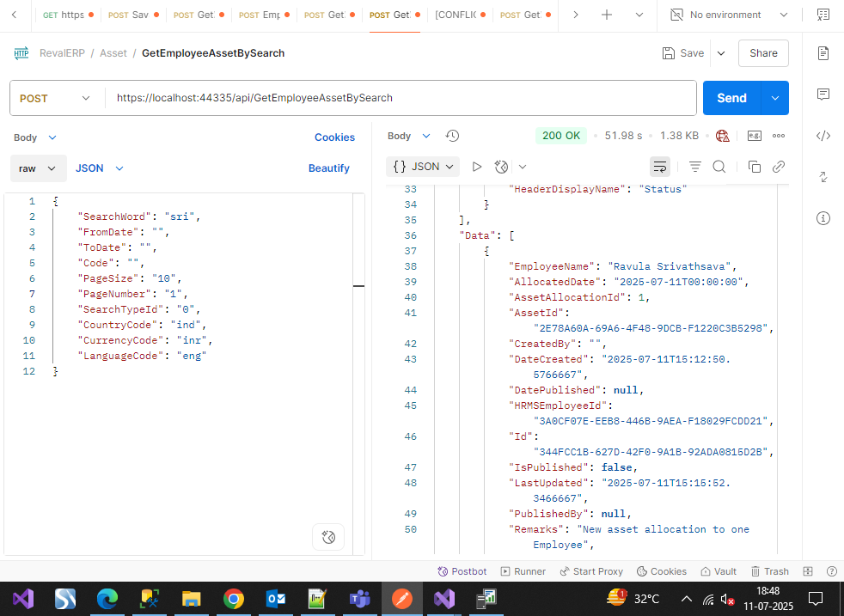The width and height of the screenshot is (844, 616).
Task: Click the filter response icon
Action: (695, 167)
